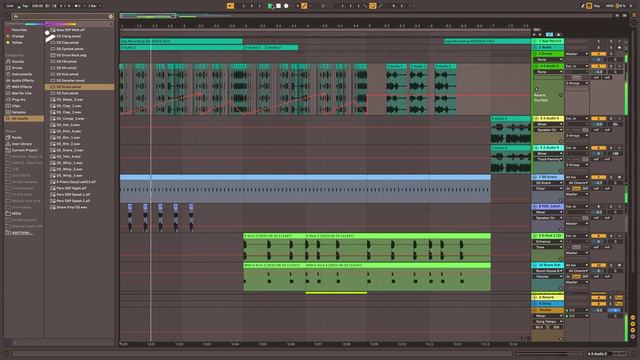
Task: Set Boom Sub track monitor to Off
Action: point(585,276)
